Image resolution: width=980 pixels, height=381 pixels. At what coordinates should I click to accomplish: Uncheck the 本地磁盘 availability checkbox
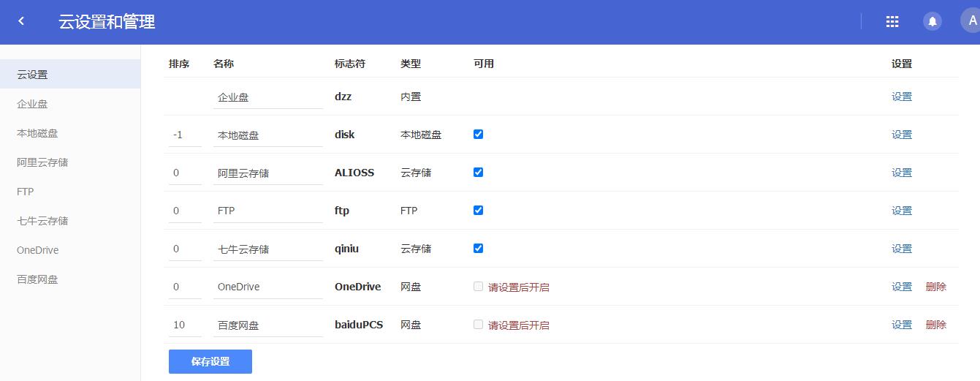point(478,135)
